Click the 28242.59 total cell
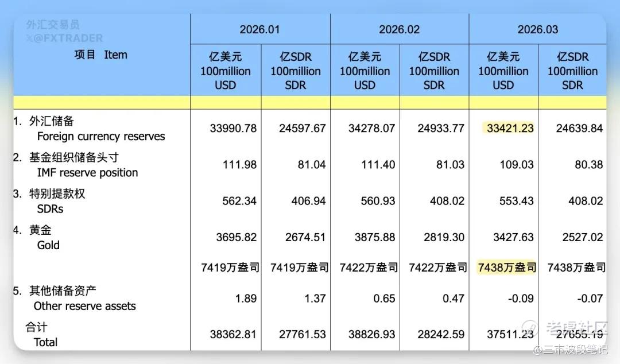 pyautogui.click(x=441, y=335)
